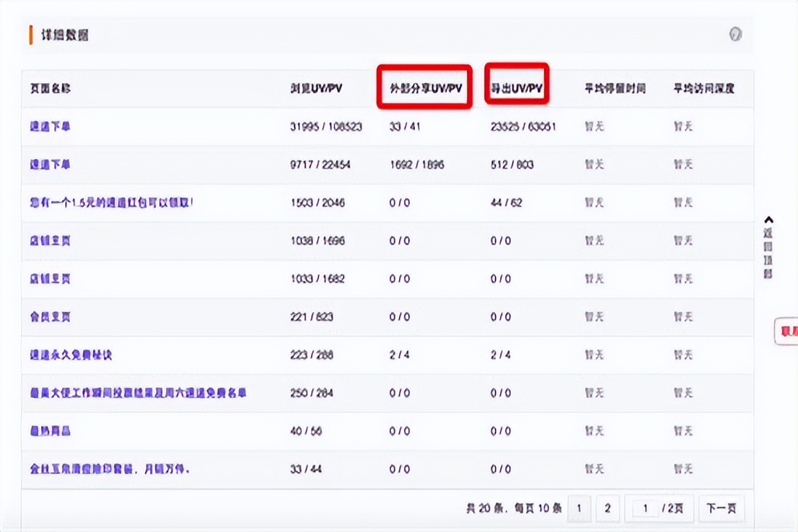Viewport: 798px width, 532px height.
Task: Click the 223 / 288 cell
Action: point(312,355)
